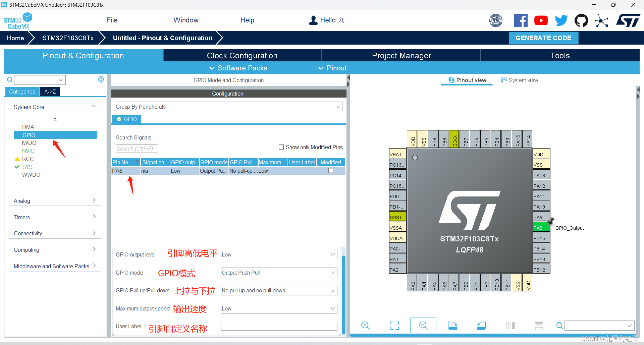Go to Home breadcrumb

click(x=15, y=38)
